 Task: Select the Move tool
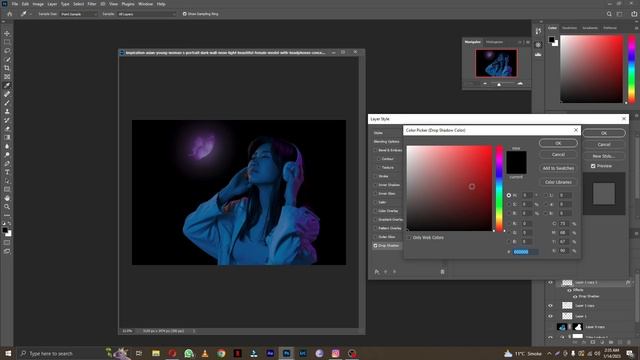(x=7, y=33)
